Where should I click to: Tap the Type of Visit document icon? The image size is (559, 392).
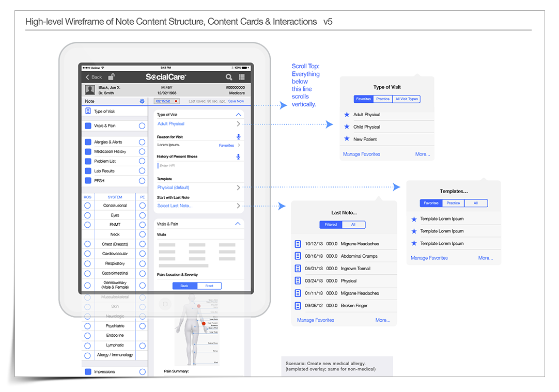tap(88, 111)
